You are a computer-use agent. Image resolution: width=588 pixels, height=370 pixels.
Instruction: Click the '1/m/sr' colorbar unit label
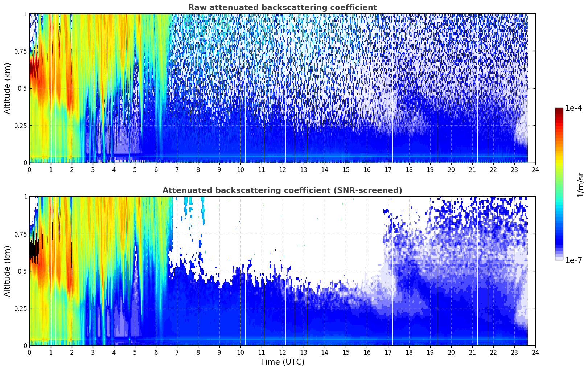coord(580,184)
